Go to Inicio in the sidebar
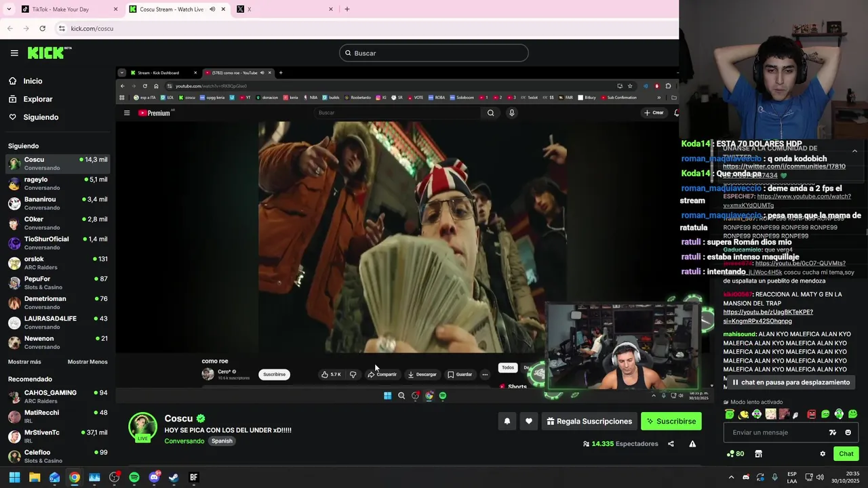868x488 pixels. tap(33, 81)
